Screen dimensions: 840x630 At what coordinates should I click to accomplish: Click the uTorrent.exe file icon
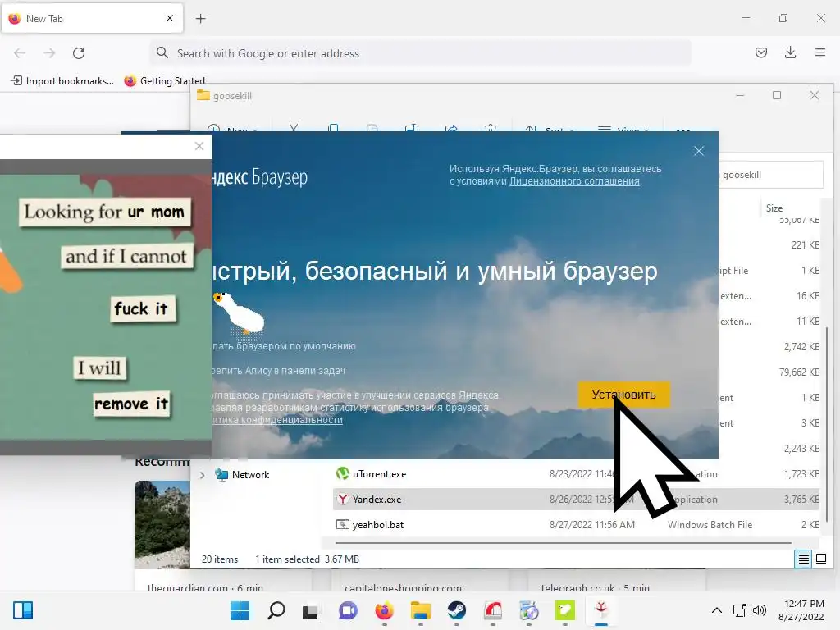tap(342, 473)
